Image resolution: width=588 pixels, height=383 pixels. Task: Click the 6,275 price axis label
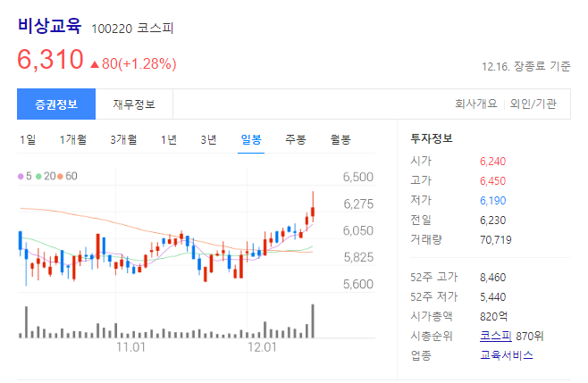358,204
